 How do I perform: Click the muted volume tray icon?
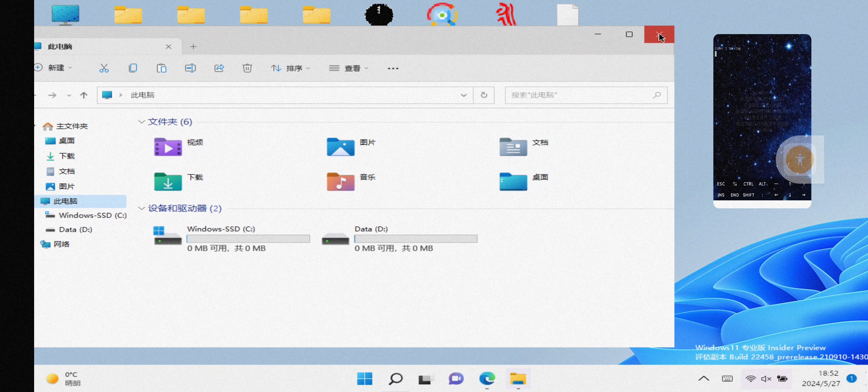[766, 379]
